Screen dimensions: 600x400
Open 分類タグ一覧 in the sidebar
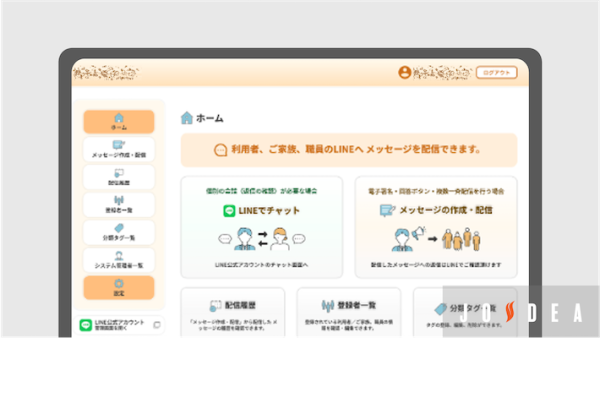(x=119, y=232)
